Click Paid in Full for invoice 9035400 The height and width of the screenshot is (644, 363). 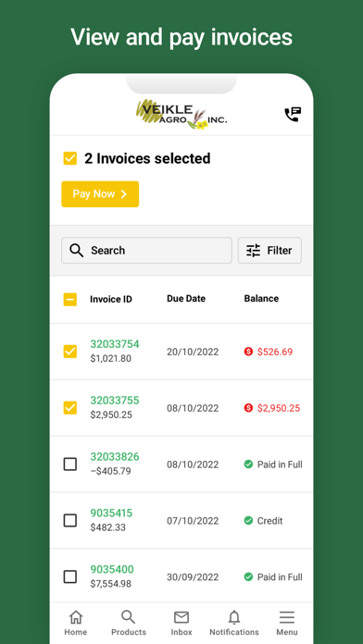point(280,577)
